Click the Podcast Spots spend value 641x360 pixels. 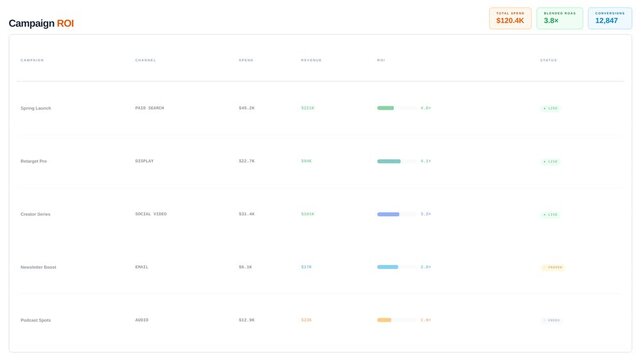coord(247,320)
